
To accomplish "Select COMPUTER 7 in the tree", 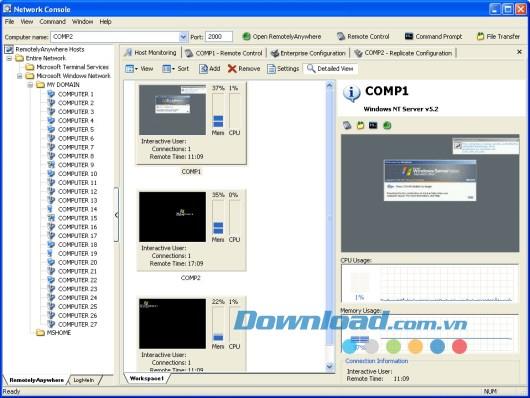I will tap(76, 147).
